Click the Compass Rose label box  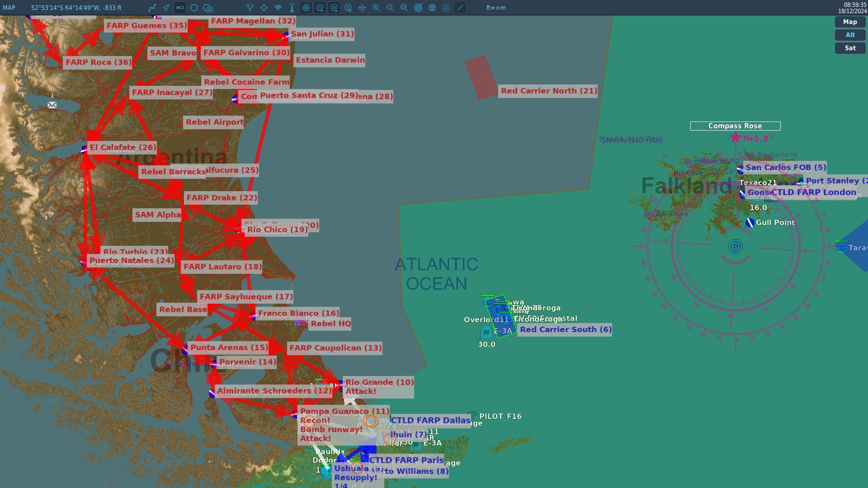point(735,126)
